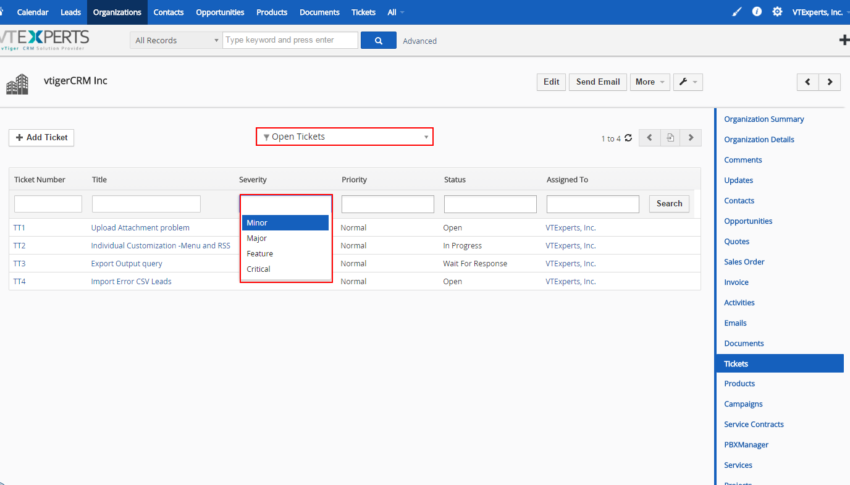Open the Calendar module tab
Image resolution: width=850 pixels, height=485 pixels.
click(x=33, y=12)
